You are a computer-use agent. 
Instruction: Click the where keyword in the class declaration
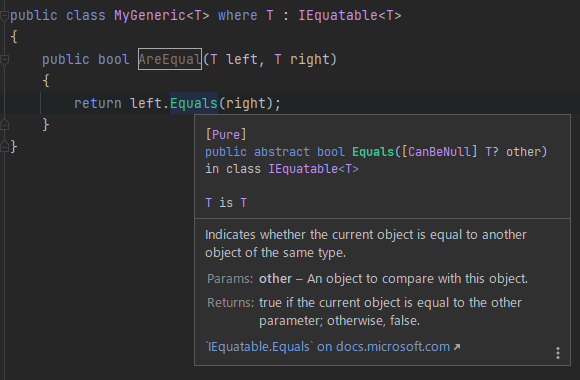click(237, 16)
